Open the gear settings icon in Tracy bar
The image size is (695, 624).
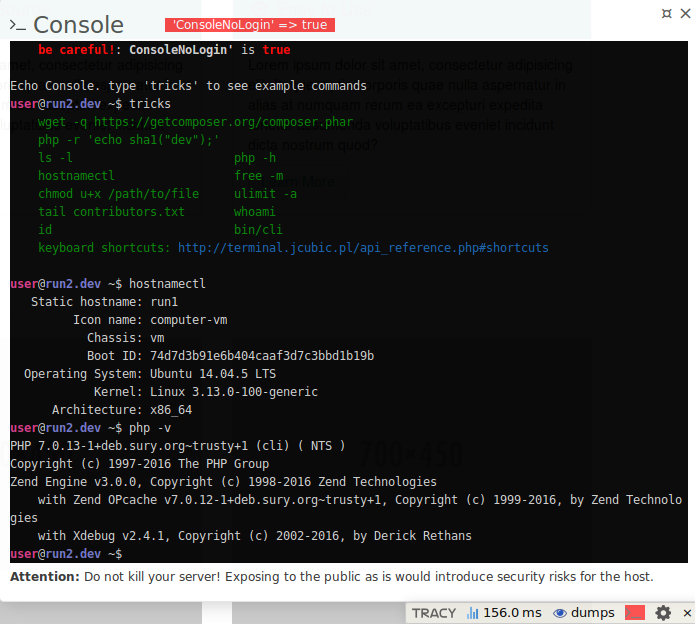(663, 613)
